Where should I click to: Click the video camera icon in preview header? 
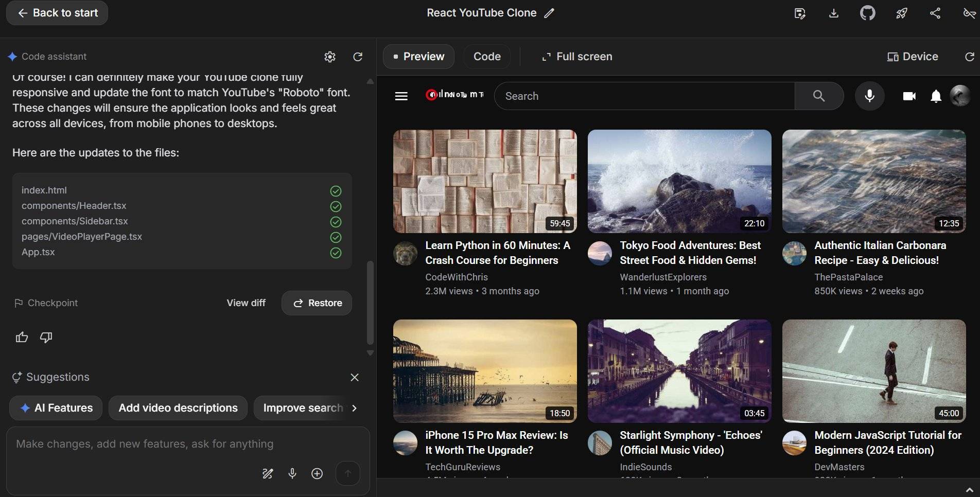[x=909, y=96]
